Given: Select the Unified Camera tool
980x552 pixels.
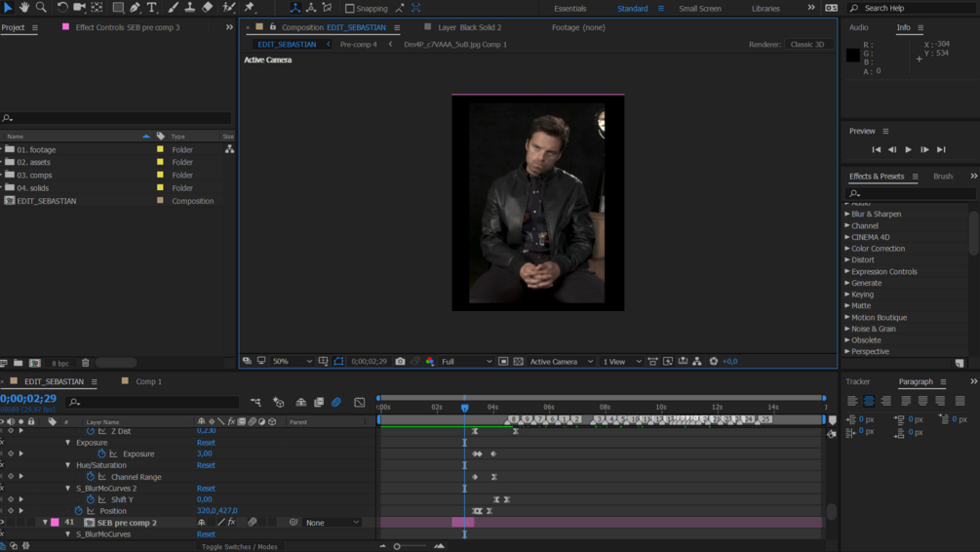Looking at the screenshot, I should (79, 8).
